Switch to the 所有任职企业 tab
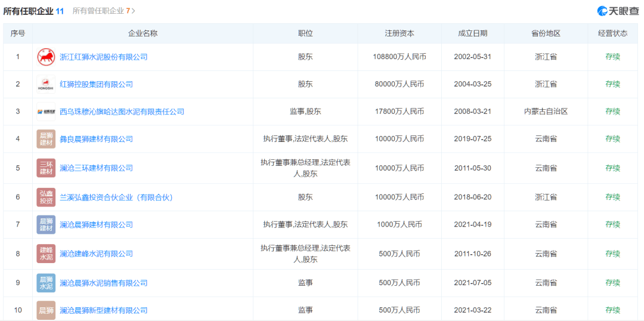This screenshot has height=321, width=644. 33,11
